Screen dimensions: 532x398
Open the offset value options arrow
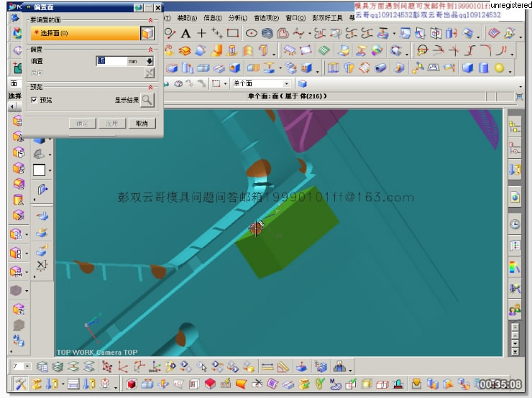[150, 62]
